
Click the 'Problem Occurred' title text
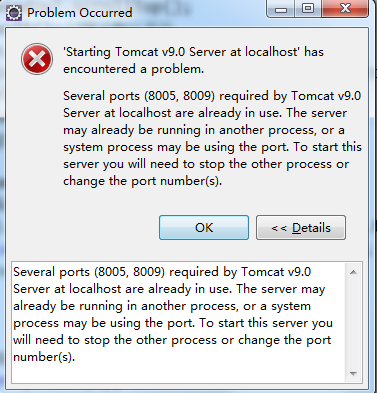coord(80,13)
